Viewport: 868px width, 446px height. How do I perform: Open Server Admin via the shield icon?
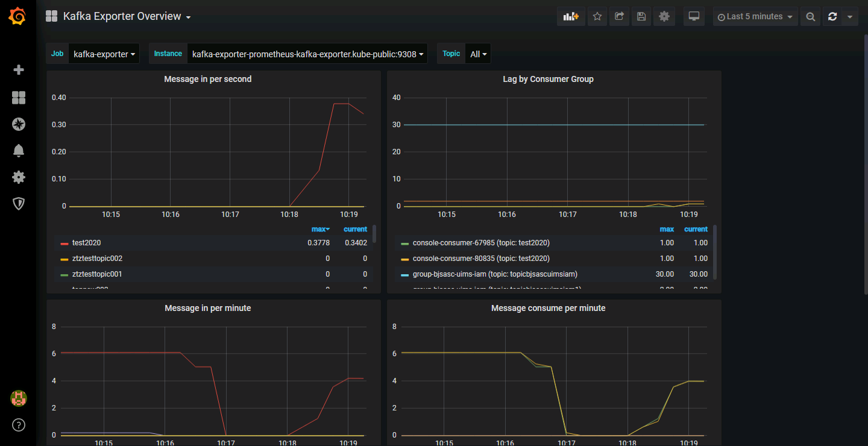[x=19, y=204]
